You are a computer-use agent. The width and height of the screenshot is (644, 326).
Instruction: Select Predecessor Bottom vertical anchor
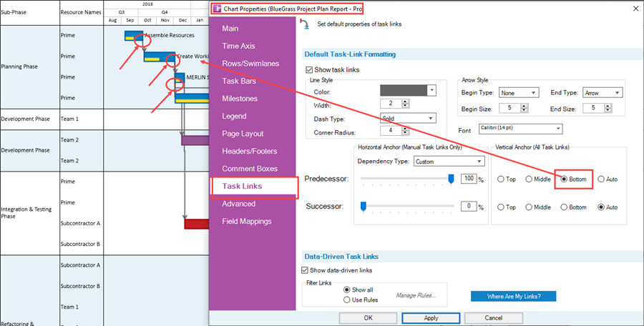[x=564, y=179]
